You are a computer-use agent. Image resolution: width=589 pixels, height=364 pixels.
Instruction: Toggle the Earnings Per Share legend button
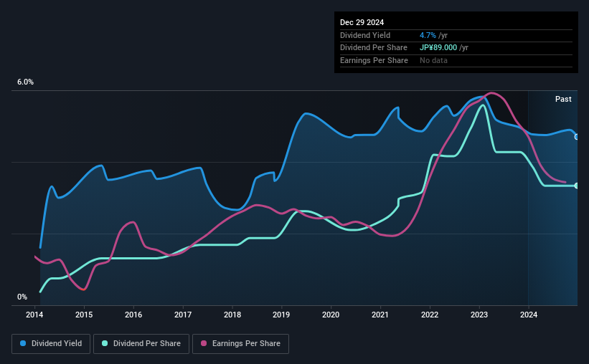click(240, 344)
